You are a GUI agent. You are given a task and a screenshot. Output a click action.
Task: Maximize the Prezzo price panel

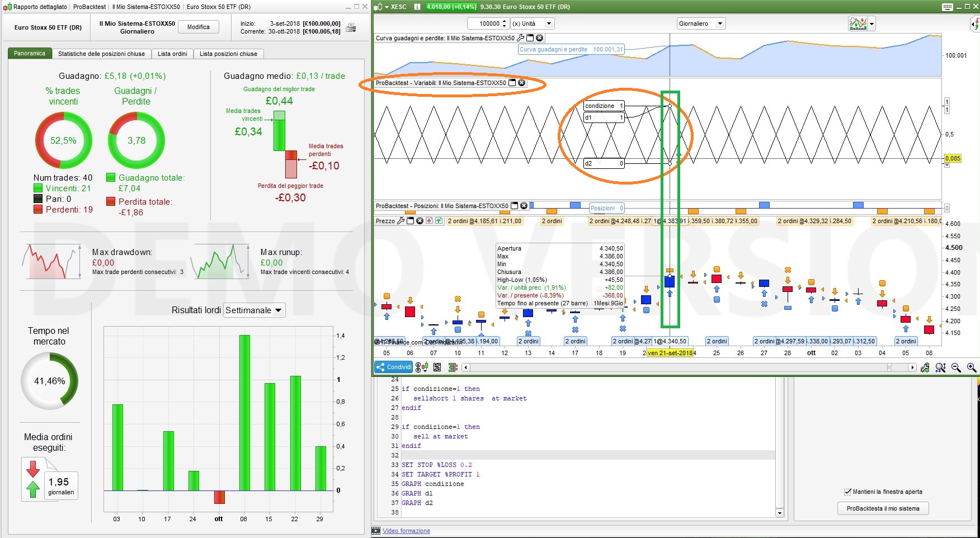click(410, 221)
